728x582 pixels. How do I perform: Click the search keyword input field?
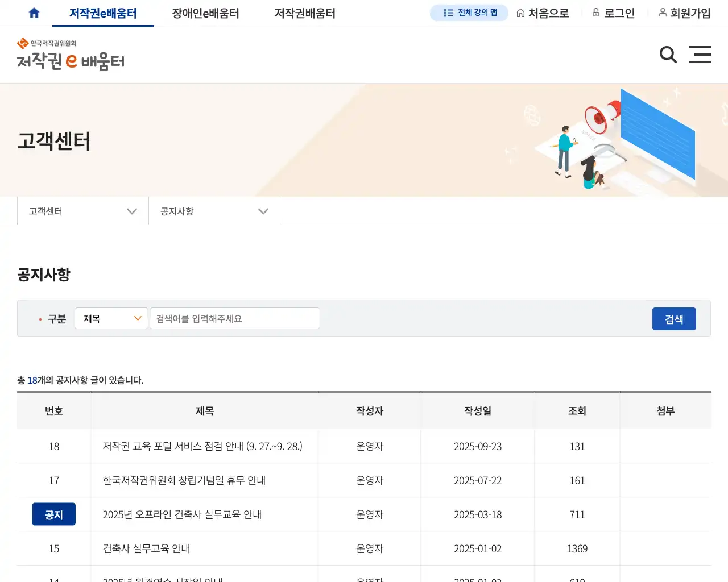[234, 318]
